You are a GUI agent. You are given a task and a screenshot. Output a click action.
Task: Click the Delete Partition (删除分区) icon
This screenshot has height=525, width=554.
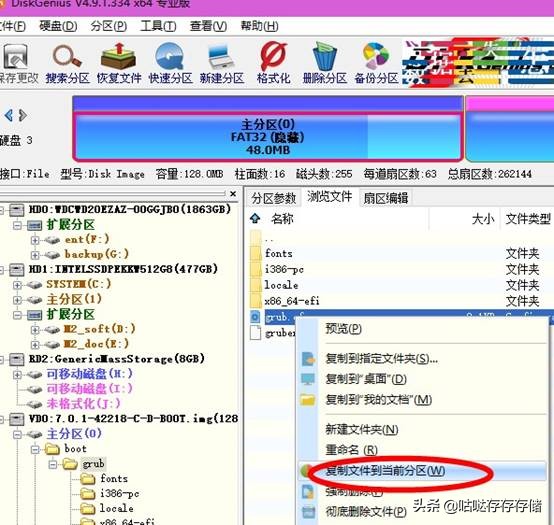click(x=325, y=56)
